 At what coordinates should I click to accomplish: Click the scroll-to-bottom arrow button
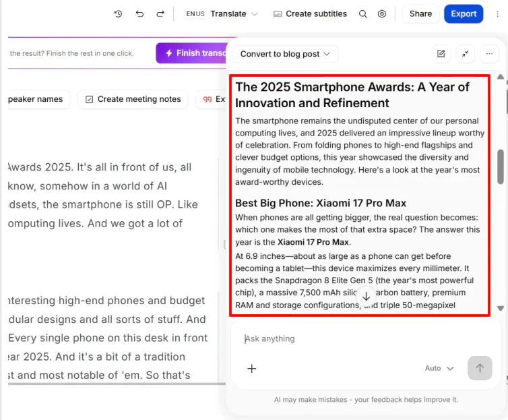pos(366,296)
